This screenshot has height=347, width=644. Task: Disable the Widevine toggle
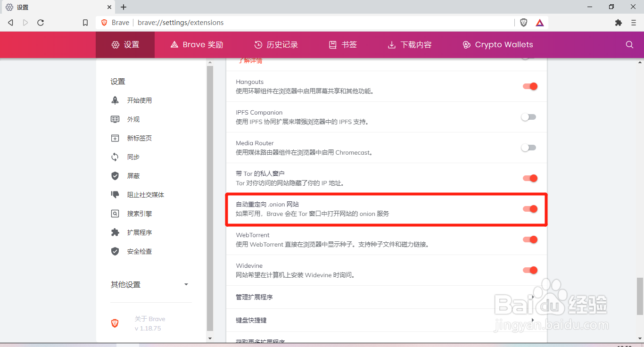529,270
